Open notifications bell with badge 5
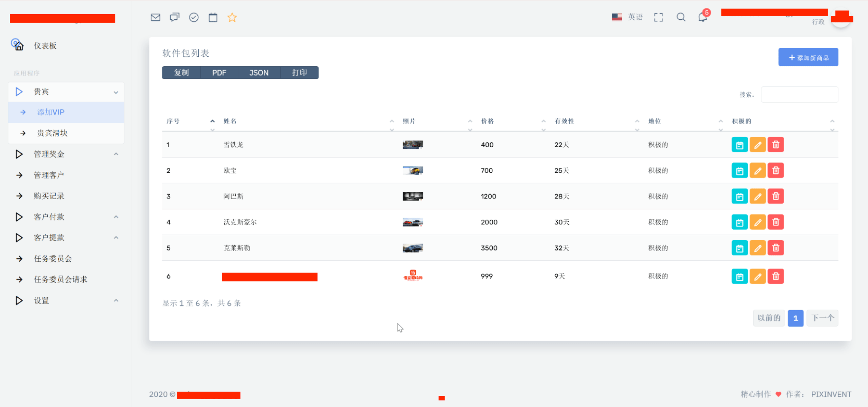The height and width of the screenshot is (407, 868). [703, 17]
